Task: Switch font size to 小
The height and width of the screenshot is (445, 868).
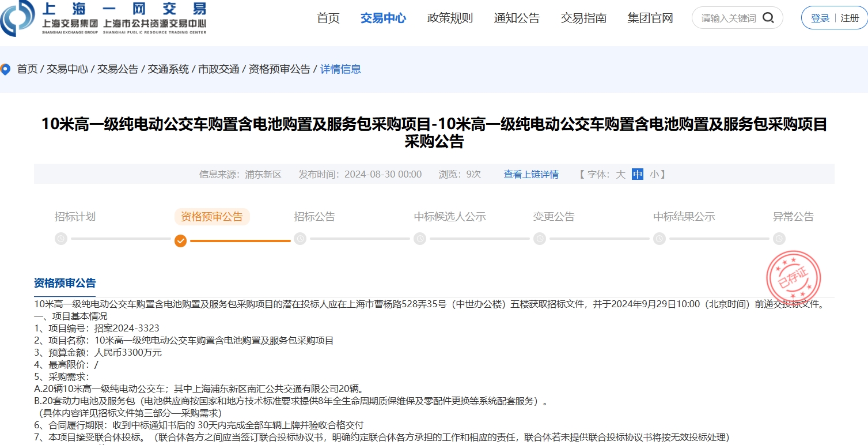Action: point(654,174)
